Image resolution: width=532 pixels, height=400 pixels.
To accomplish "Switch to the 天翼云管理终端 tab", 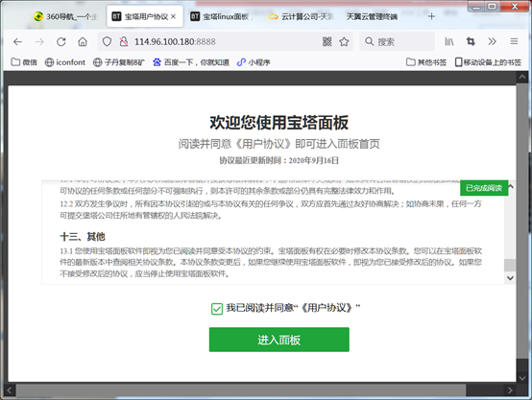I will (372, 16).
